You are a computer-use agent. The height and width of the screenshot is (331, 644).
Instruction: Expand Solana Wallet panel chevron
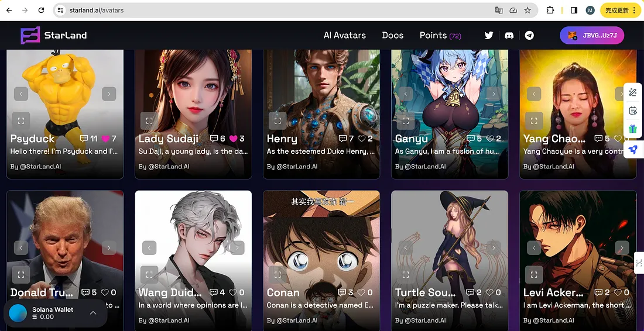click(x=93, y=313)
